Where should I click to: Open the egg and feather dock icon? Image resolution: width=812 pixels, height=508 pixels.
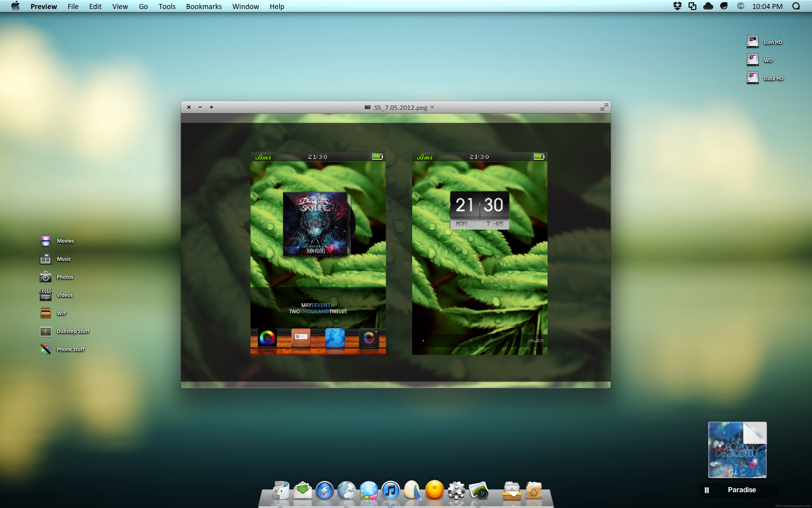(412, 491)
